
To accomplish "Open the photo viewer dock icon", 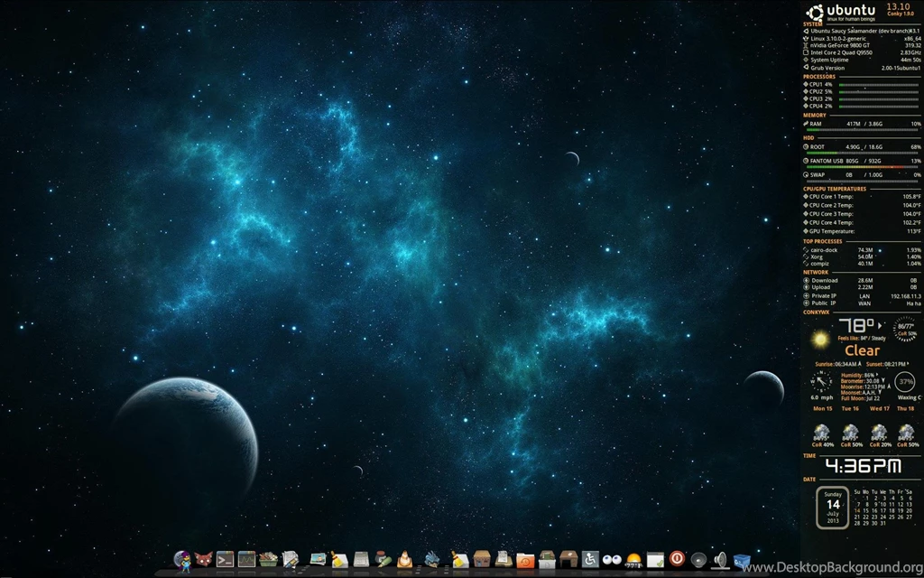I will 316,560.
